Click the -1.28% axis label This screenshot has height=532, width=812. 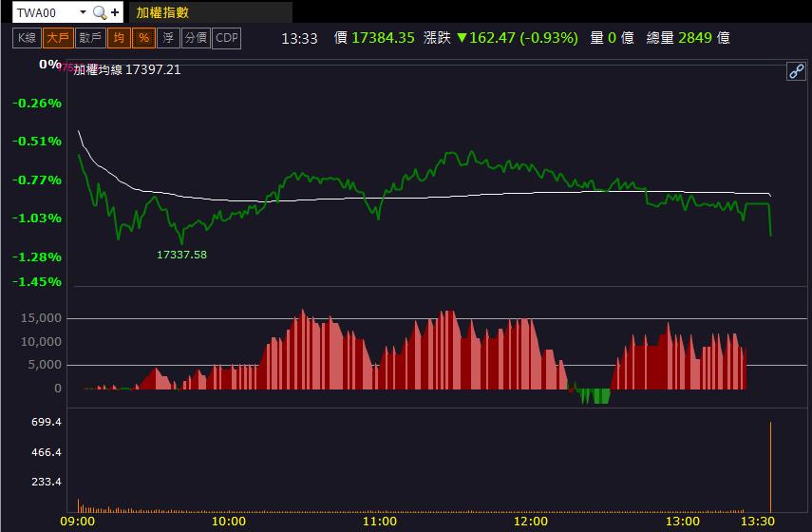click(x=37, y=256)
